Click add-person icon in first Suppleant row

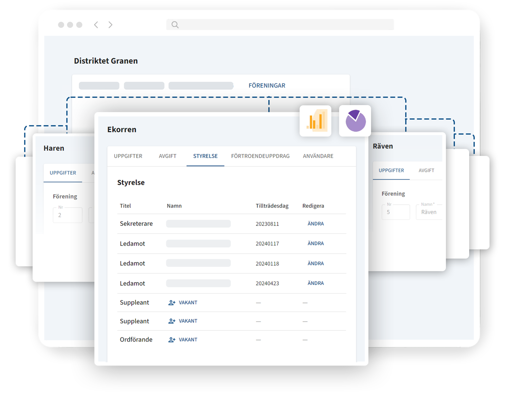[172, 303]
